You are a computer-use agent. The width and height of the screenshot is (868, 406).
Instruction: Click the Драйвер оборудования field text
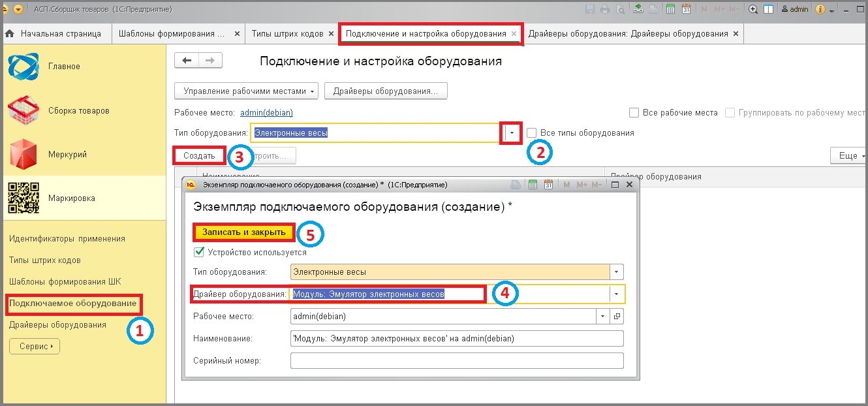pyautogui.click(x=369, y=294)
